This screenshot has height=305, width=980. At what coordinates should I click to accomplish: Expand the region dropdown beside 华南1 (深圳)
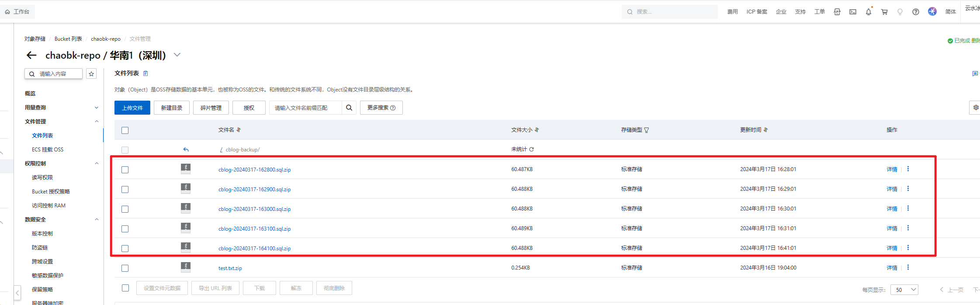click(x=177, y=55)
